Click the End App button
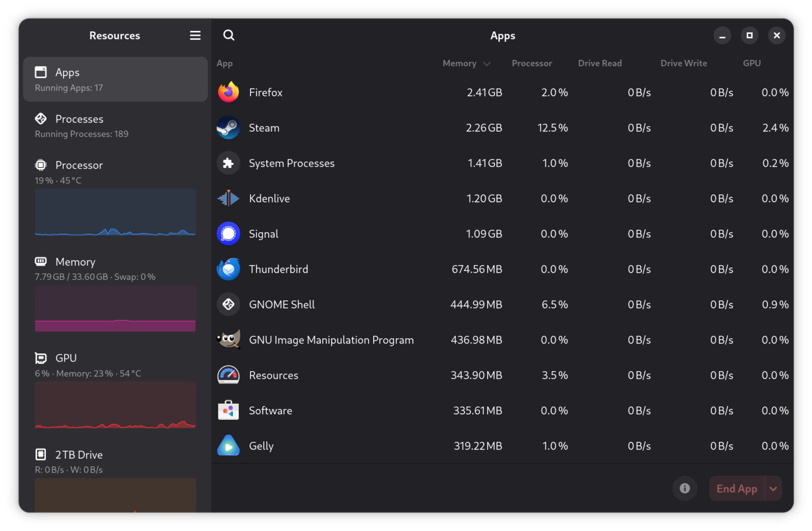The width and height of the screenshot is (812, 531). pyautogui.click(x=736, y=488)
